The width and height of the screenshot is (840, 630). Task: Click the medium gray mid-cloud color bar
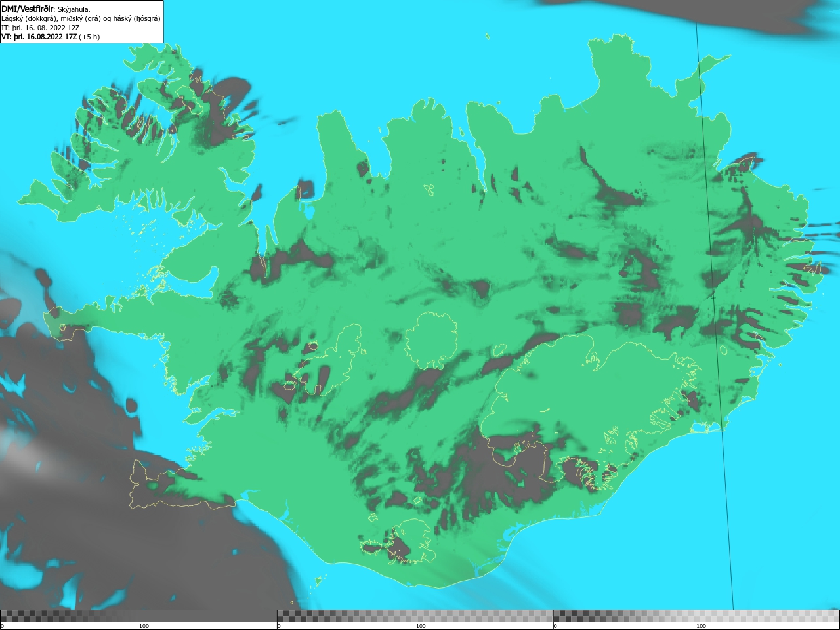click(x=415, y=616)
